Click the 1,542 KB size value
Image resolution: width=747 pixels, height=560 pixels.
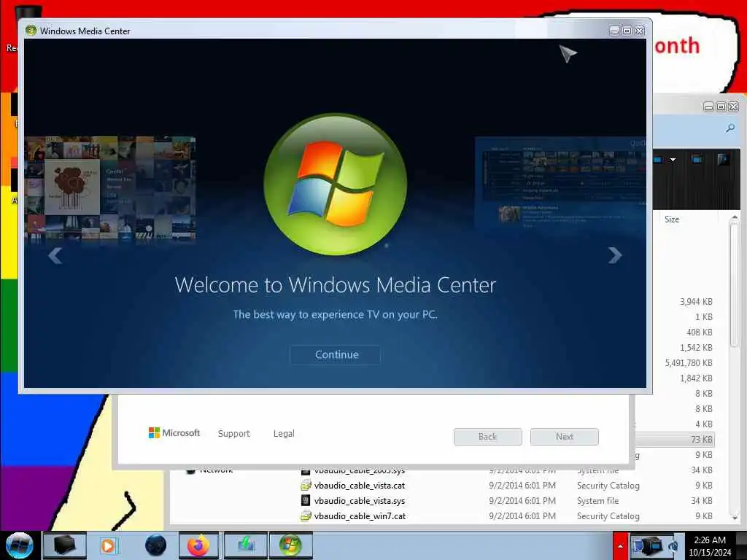click(696, 348)
